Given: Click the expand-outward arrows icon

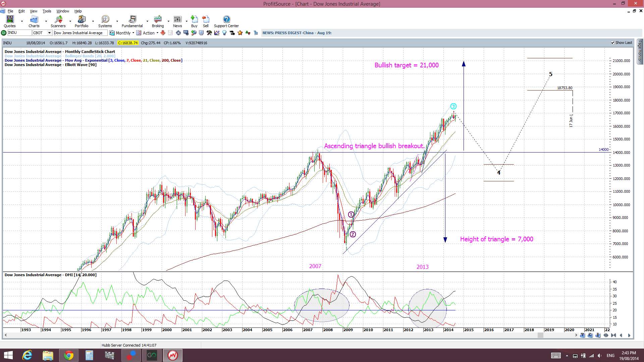Looking at the screenshot, I should [606, 335].
